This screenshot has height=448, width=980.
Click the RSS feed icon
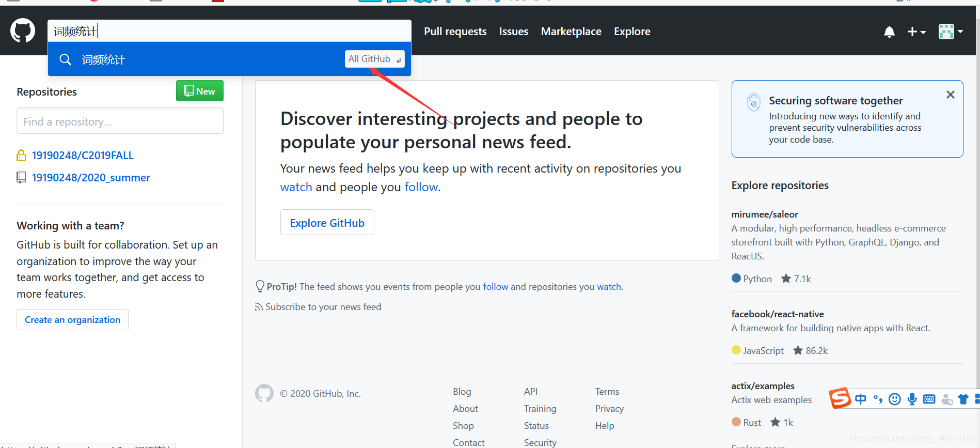click(259, 307)
